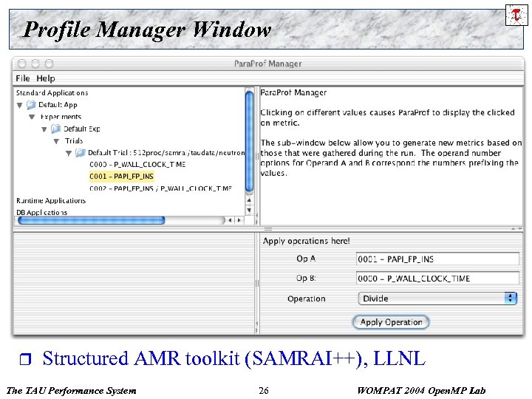The height and width of the screenshot is (399, 532).
Task: Click the Default Exp folder icon
Action: (55, 129)
